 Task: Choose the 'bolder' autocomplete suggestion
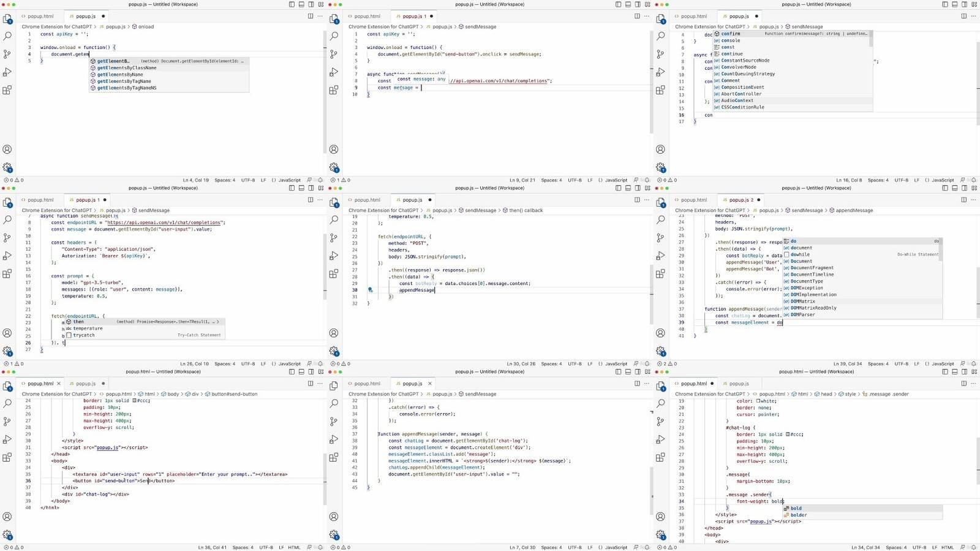point(799,515)
